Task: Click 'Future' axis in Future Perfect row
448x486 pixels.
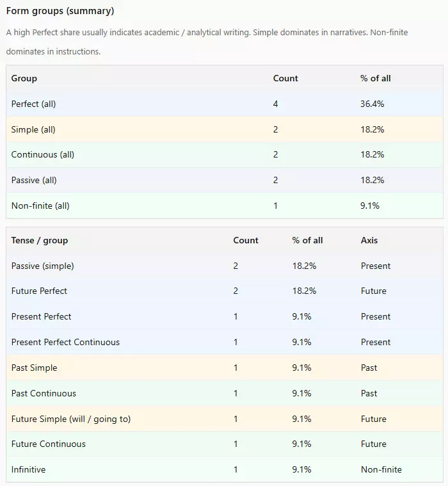Action: 374,291
